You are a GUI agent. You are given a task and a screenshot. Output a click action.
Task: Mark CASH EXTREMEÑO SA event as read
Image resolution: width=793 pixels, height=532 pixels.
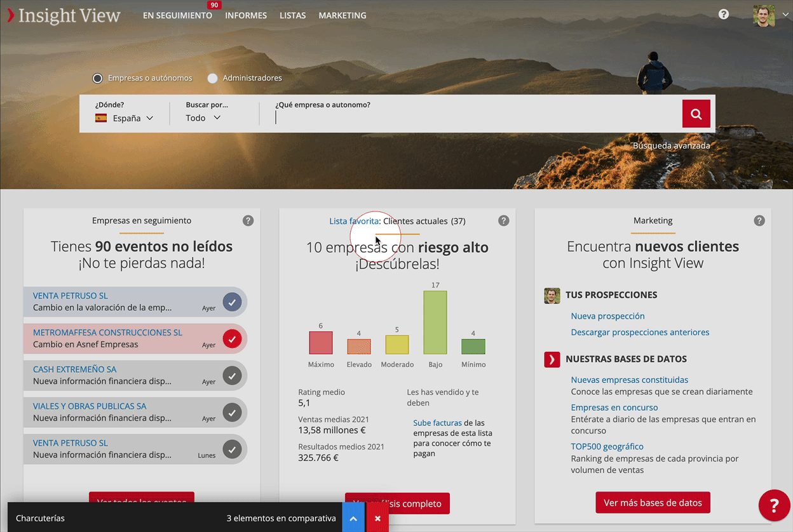pyautogui.click(x=233, y=376)
